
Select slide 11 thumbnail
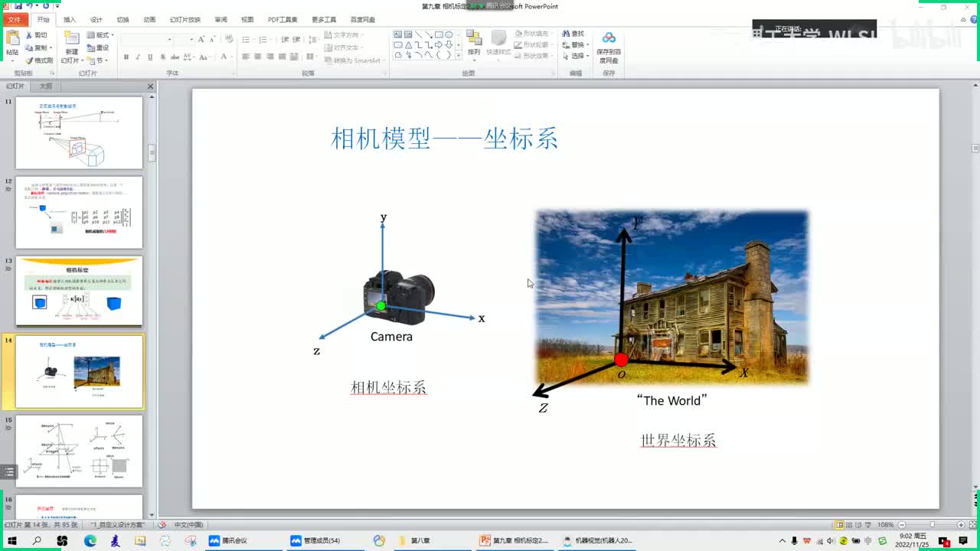79,132
